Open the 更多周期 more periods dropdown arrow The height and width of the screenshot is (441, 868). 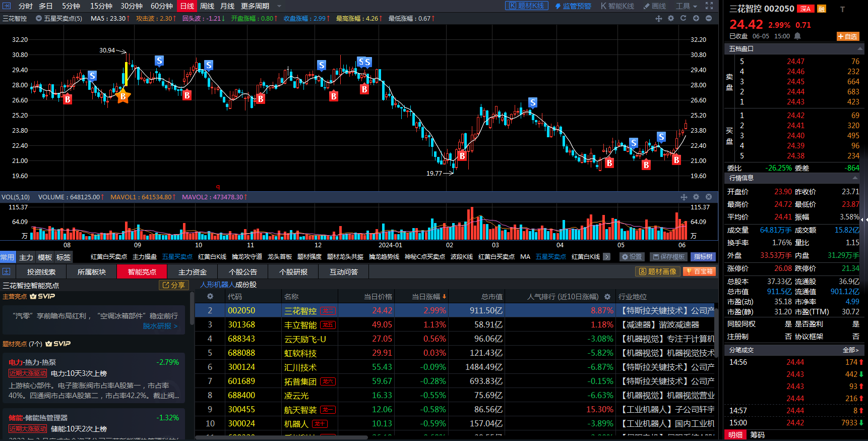(279, 6)
